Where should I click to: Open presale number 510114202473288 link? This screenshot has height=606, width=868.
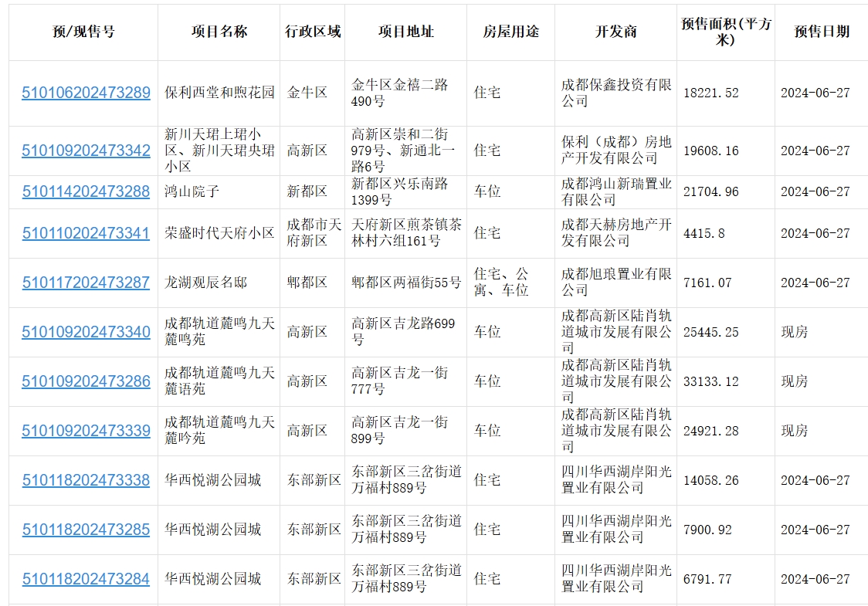click(86, 191)
